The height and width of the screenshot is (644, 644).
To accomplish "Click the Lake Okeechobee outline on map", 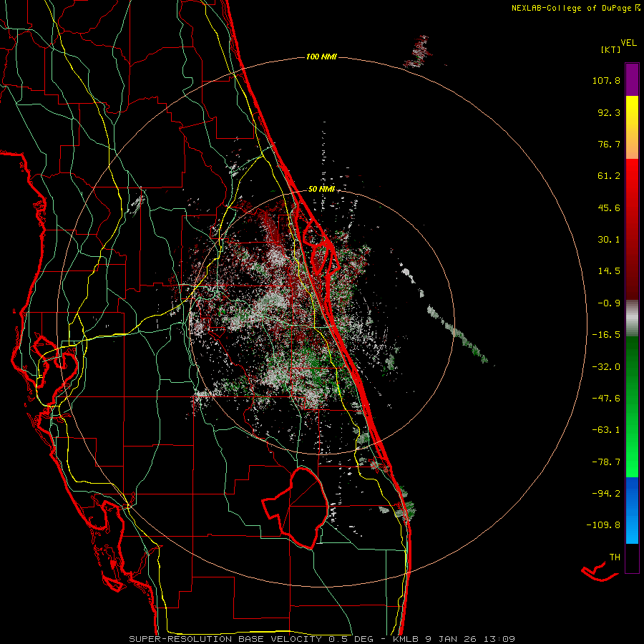I will (x=296, y=507).
